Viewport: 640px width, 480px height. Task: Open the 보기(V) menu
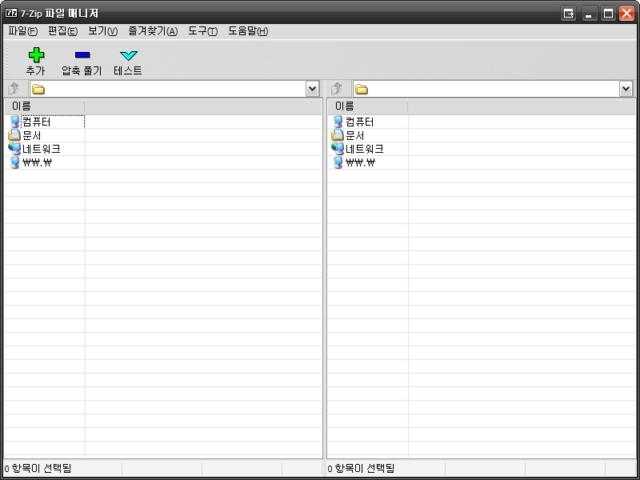102,31
